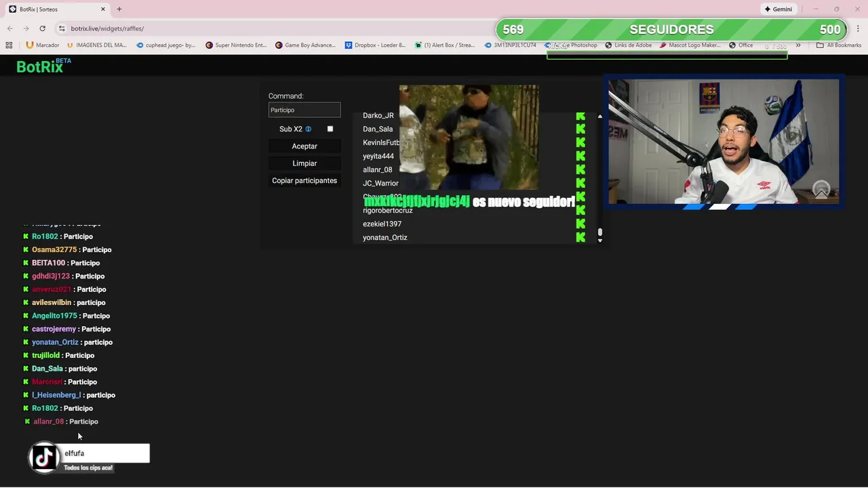Click Kick badge next to BEITA100 chat message
868x488 pixels.
point(26,263)
